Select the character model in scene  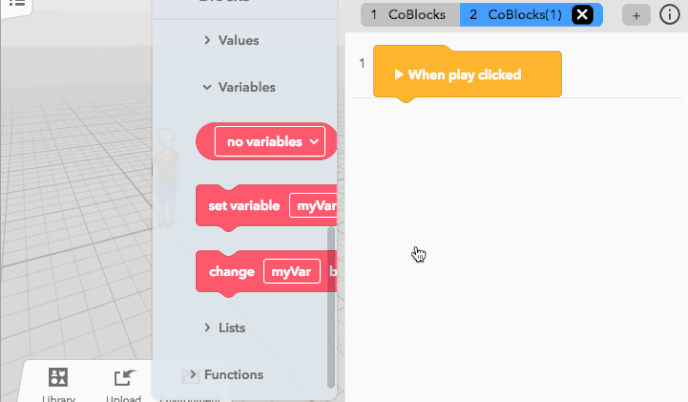(x=166, y=178)
